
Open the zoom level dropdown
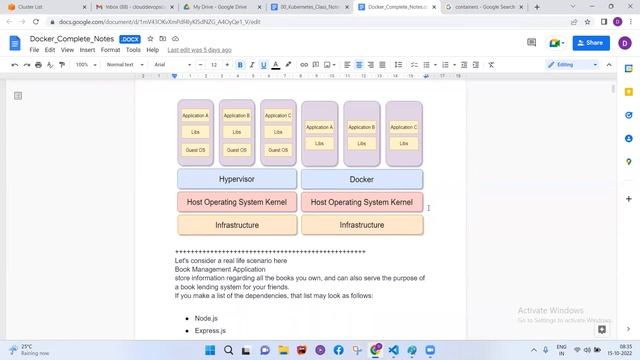pyautogui.click(x=86, y=65)
